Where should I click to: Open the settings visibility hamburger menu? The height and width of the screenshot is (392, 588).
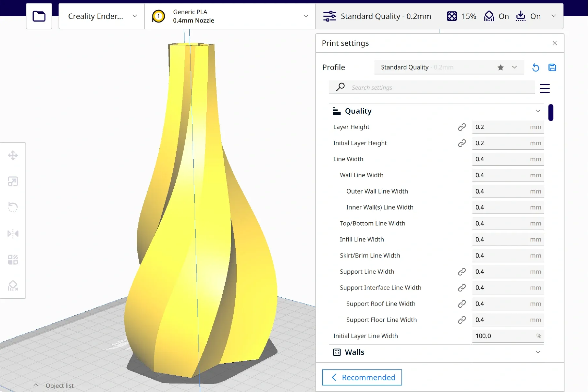pos(545,88)
